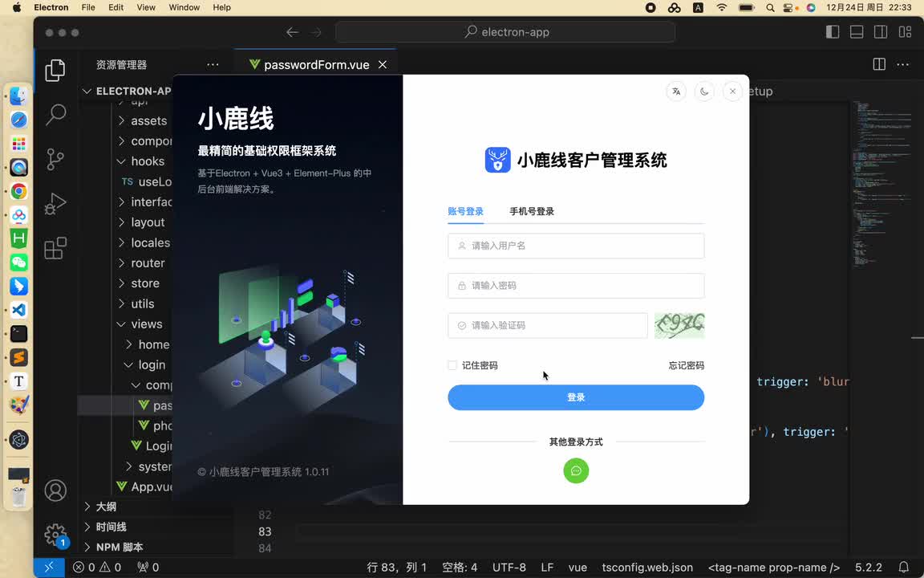The height and width of the screenshot is (578, 924).
Task: Open the View menu
Action: 146,8
